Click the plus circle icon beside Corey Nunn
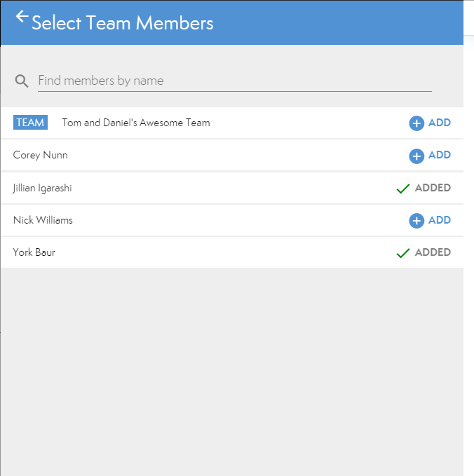This screenshot has width=474, height=476. pos(417,156)
